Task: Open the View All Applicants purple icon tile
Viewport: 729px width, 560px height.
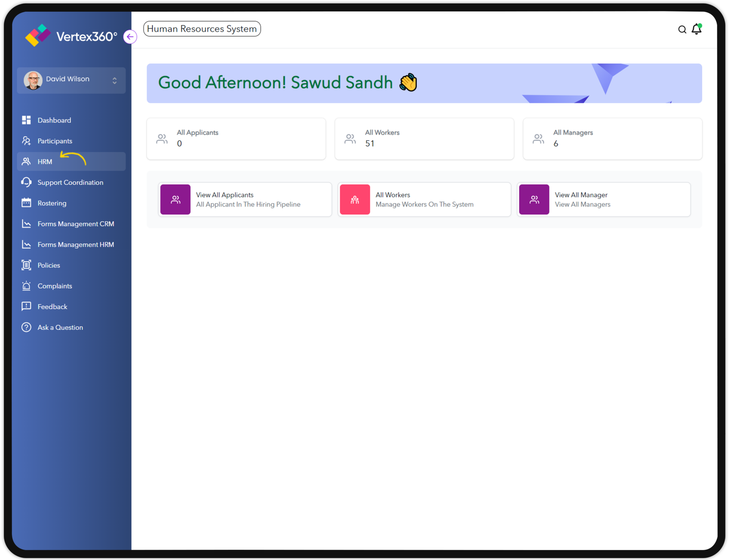Action: point(175,199)
